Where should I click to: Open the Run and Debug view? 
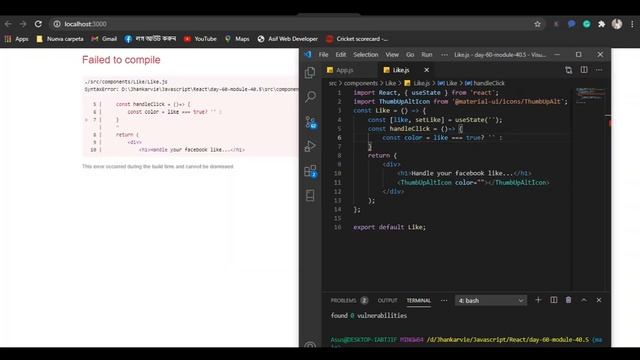(310, 146)
